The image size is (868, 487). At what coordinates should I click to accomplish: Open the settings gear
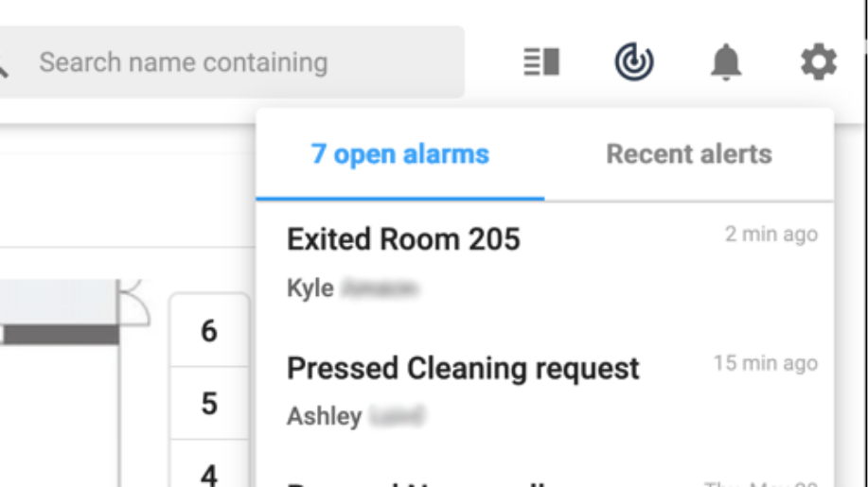[819, 61]
